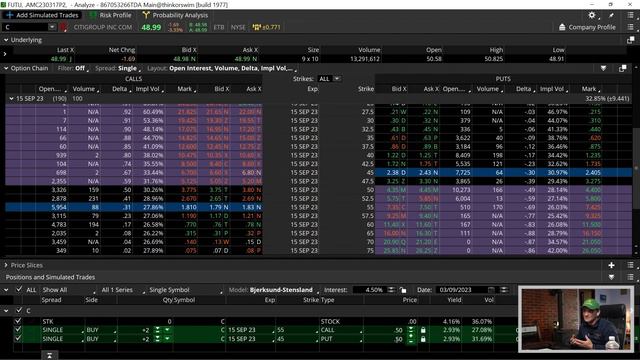Open BUY side dropdown on the CALL row
This screenshot has width=640, height=360.
(100, 330)
